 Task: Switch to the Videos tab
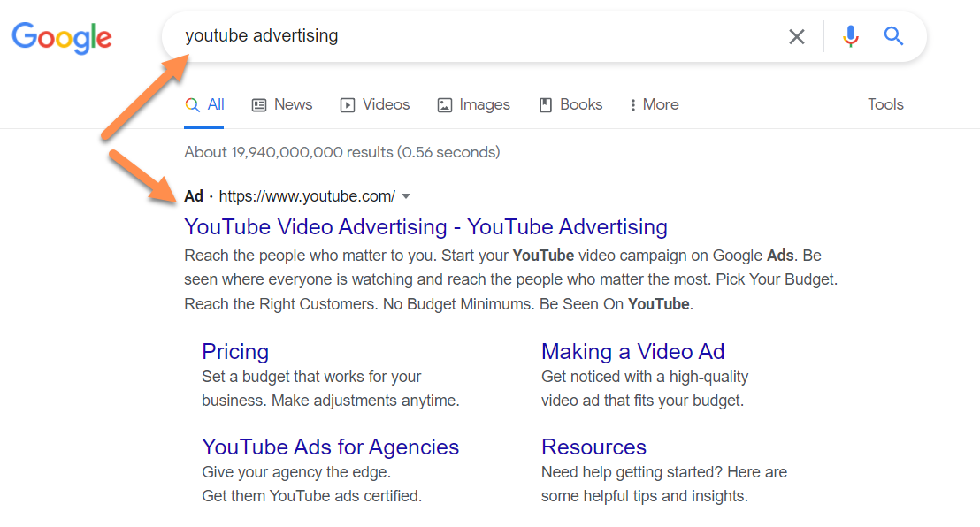375,105
